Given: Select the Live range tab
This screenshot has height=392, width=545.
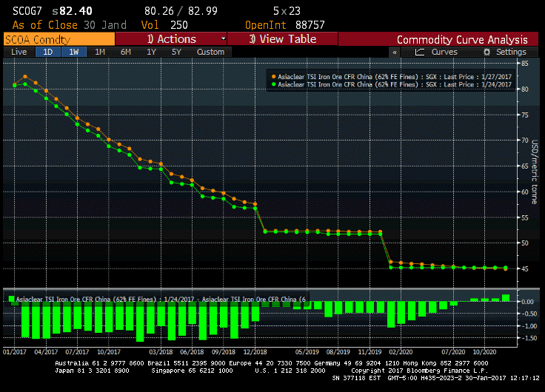Looking at the screenshot, I should pos(19,52).
